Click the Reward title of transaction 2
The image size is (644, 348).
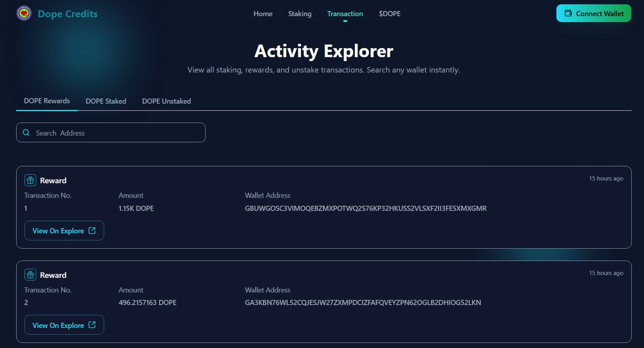tap(53, 275)
